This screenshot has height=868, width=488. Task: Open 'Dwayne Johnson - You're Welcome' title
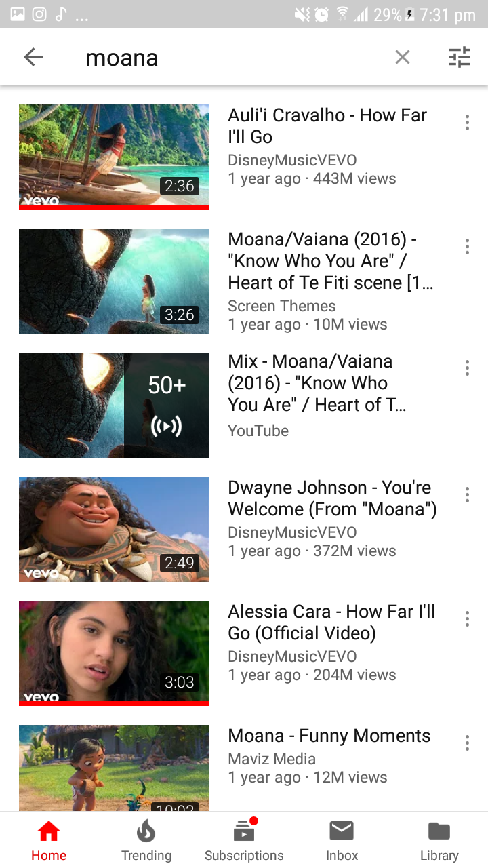[332, 498]
